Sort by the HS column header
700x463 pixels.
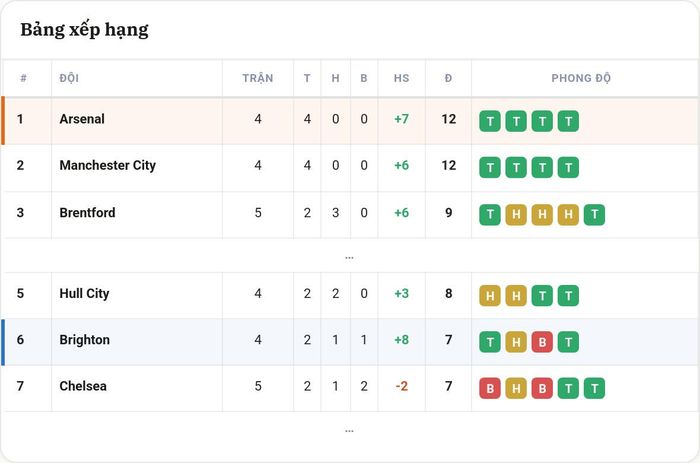tap(401, 78)
